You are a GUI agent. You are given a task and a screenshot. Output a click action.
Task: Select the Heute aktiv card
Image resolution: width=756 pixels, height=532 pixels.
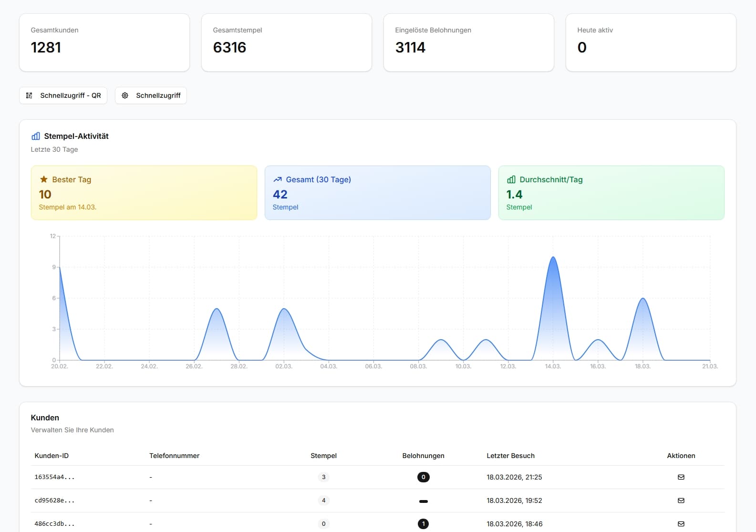coord(651,42)
